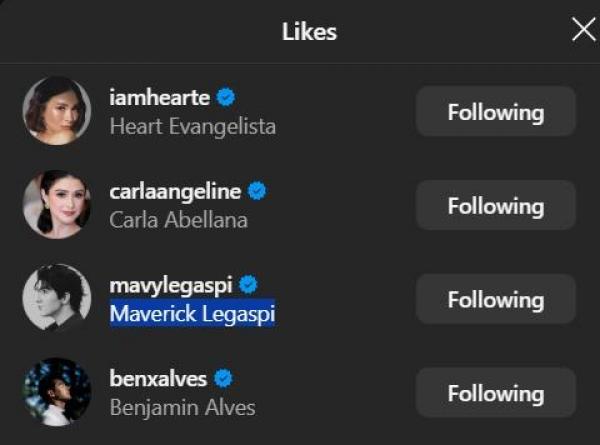600x445 pixels.
Task: Click the Benjamin Alves display name
Action: [182, 407]
